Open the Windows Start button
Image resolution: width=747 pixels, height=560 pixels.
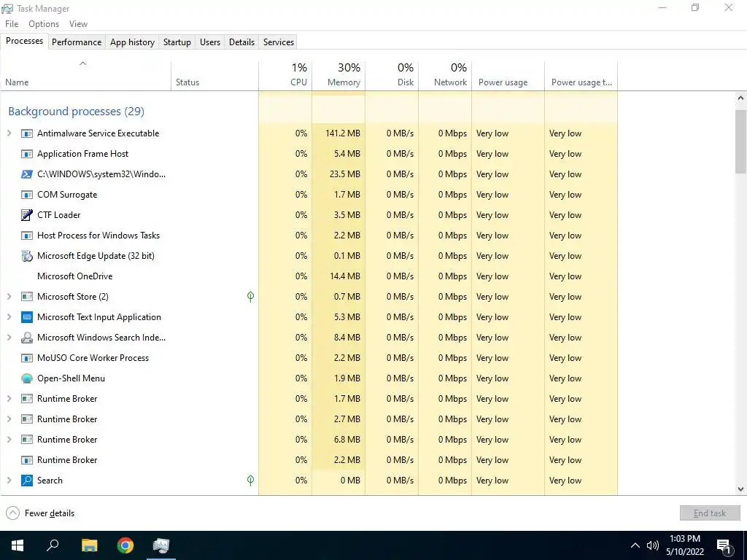pyautogui.click(x=18, y=545)
